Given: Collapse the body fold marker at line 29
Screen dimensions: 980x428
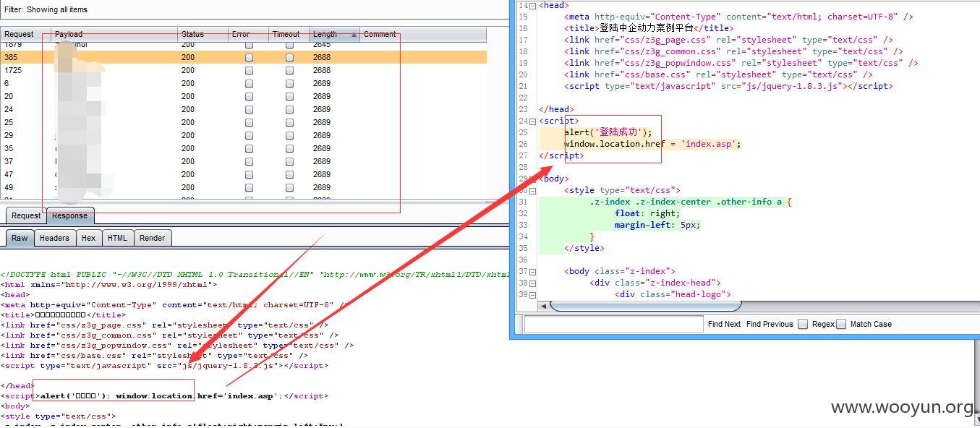Looking at the screenshot, I should click(533, 179).
